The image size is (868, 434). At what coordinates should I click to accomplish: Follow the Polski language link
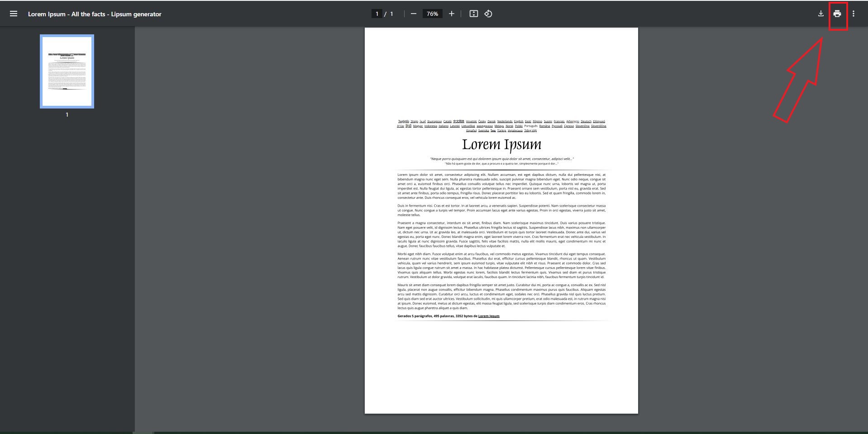click(519, 126)
